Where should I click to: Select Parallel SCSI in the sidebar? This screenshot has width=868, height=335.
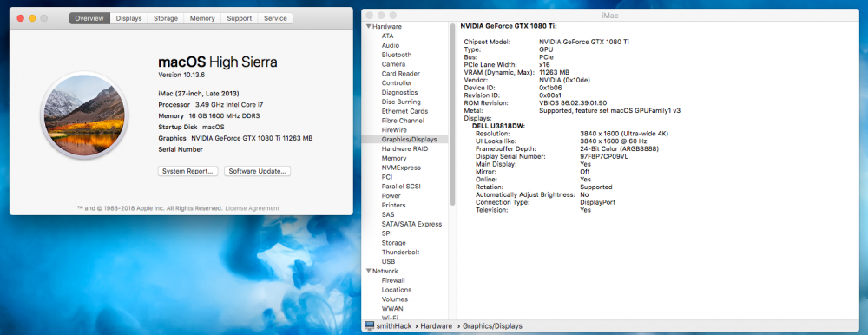[401, 187]
